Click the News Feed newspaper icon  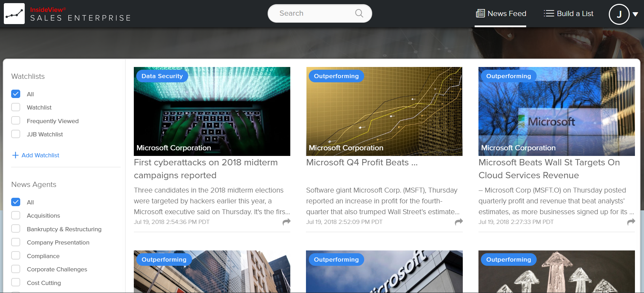point(480,14)
